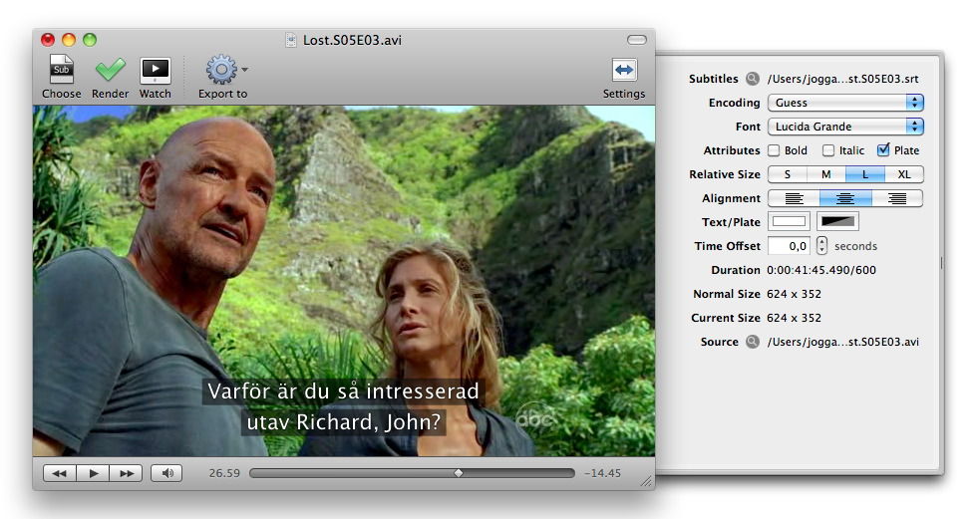This screenshot has width=980, height=519.
Task: Click the playback position slider knob
Action: (x=459, y=473)
